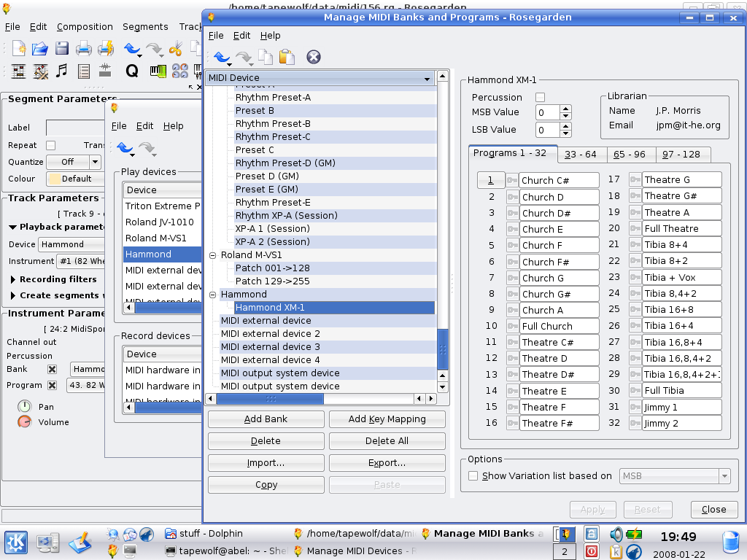Uncheck the Program checkbox in Instrument Parameters

click(x=52, y=385)
